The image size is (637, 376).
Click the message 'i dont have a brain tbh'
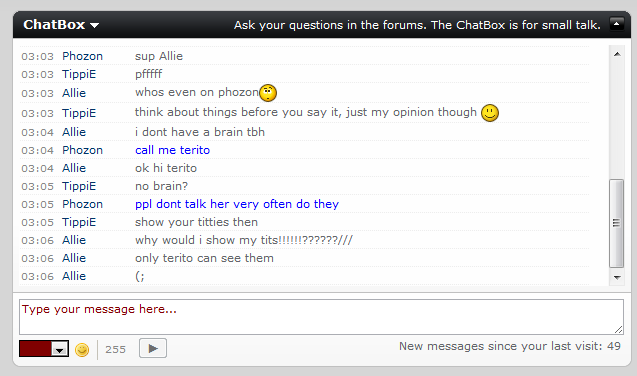click(x=199, y=132)
